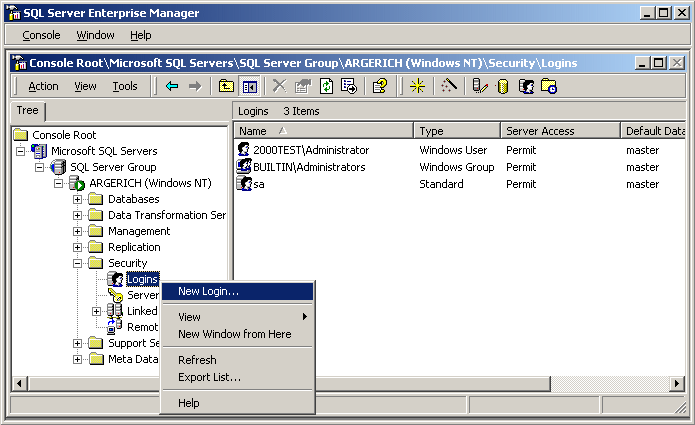Select the Tree tab
Image resolution: width=695 pixels, height=425 pixels.
tap(27, 110)
